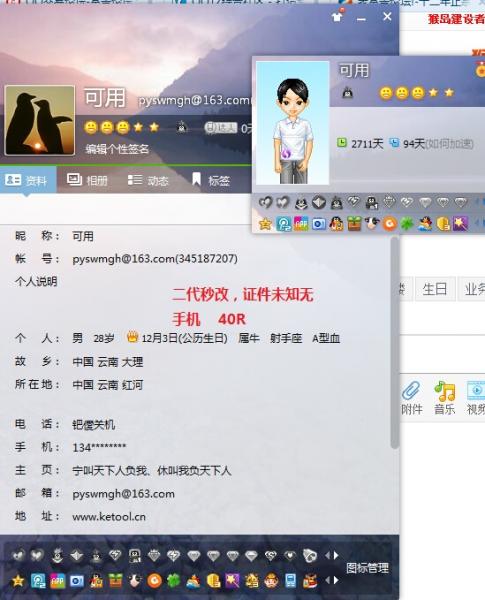The image size is (485, 600).
Task: Click the email pyswmgh@163.com in profile details
Action: 123,494
